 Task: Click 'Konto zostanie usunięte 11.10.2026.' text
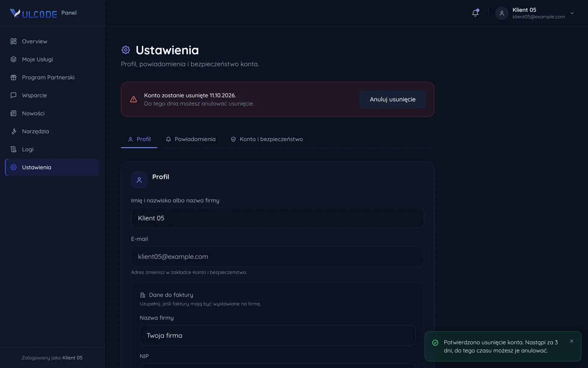tap(190, 95)
